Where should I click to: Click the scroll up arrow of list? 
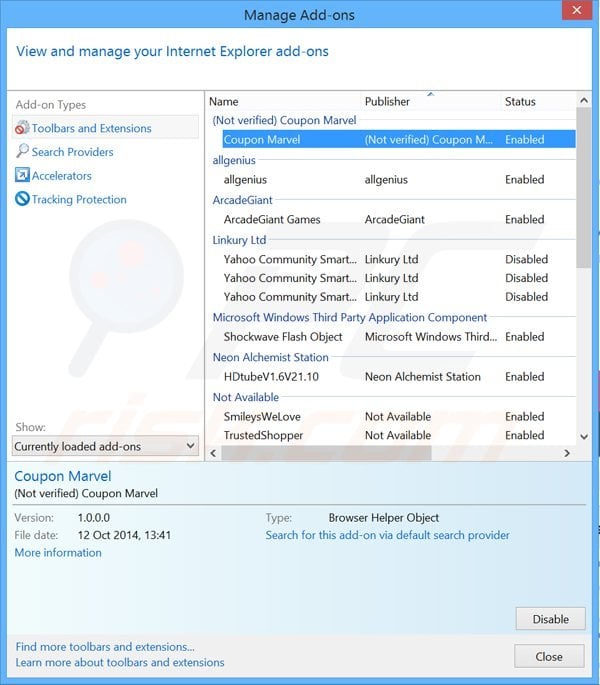[x=583, y=100]
